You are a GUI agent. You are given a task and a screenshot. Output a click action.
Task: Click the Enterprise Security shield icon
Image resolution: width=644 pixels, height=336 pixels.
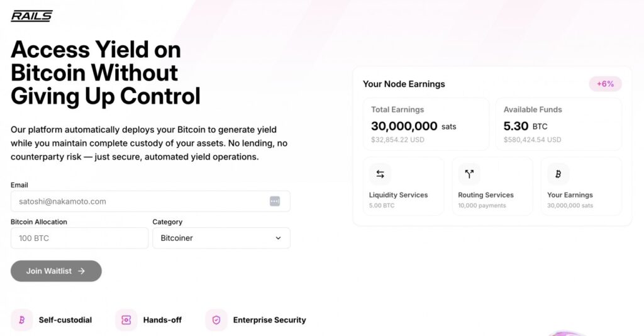point(216,320)
